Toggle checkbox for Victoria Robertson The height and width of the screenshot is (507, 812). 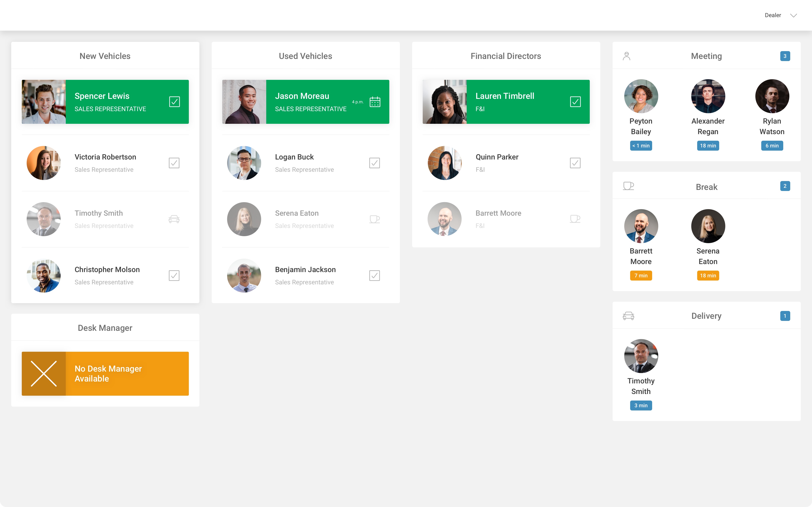[x=174, y=163]
